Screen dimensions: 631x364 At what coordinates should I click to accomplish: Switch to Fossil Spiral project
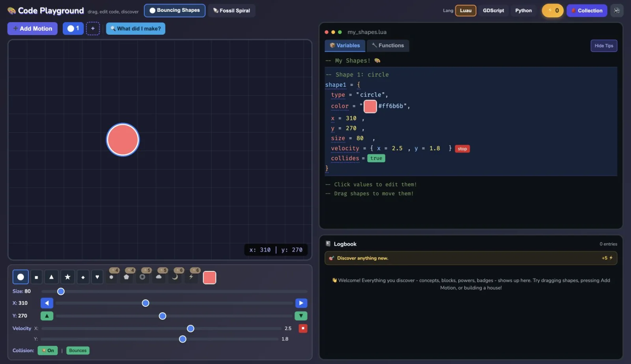tap(231, 11)
